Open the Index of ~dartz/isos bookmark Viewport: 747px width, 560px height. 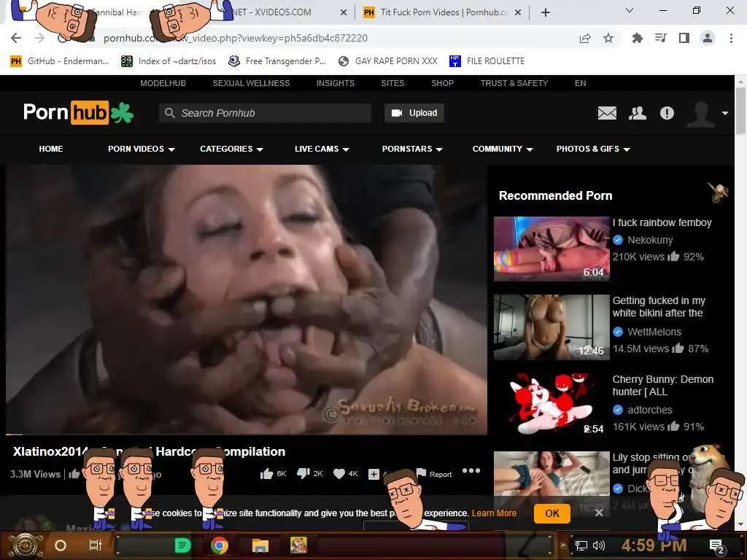point(169,61)
